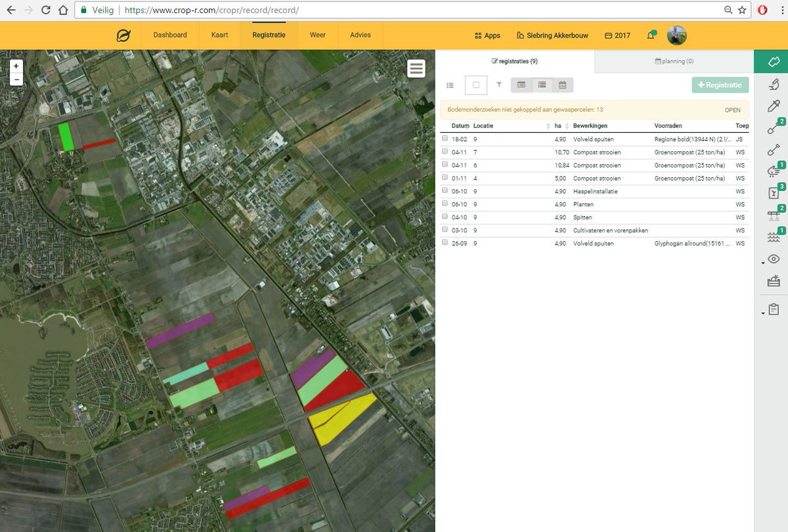The height and width of the screenshot is (532, 788).
Task: Open the crop sprayer icon with badge 2
Action: click(x=774, y=215)
